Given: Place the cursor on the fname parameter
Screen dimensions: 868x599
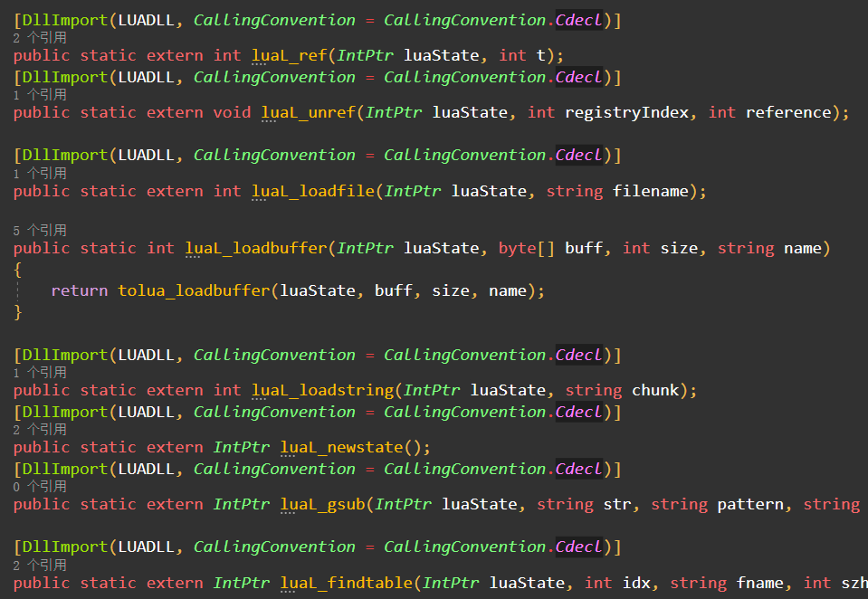Looking at the screenshot, I should [760, 584].
